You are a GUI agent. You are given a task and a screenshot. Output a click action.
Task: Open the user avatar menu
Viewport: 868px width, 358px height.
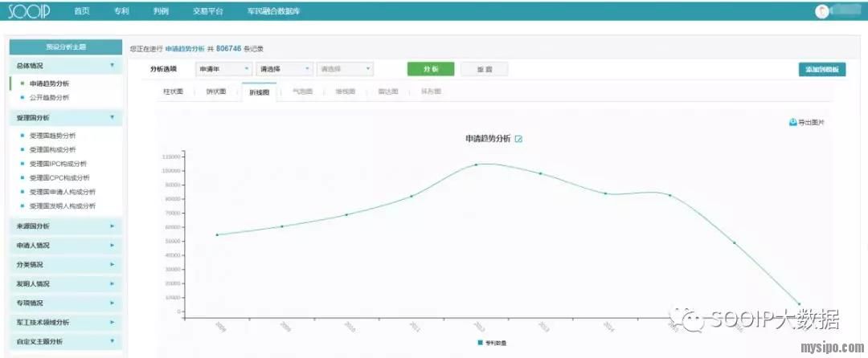821,11
